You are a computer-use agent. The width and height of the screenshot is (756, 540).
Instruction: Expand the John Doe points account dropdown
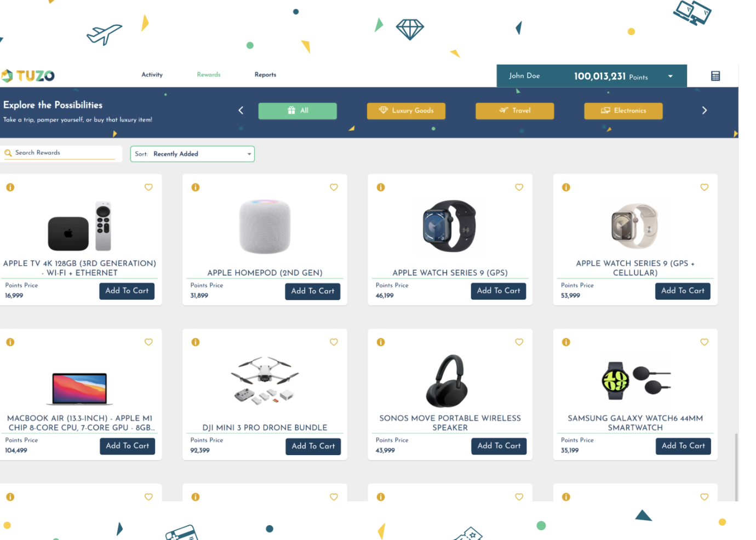pyautogui.click(x=670, y=76)
